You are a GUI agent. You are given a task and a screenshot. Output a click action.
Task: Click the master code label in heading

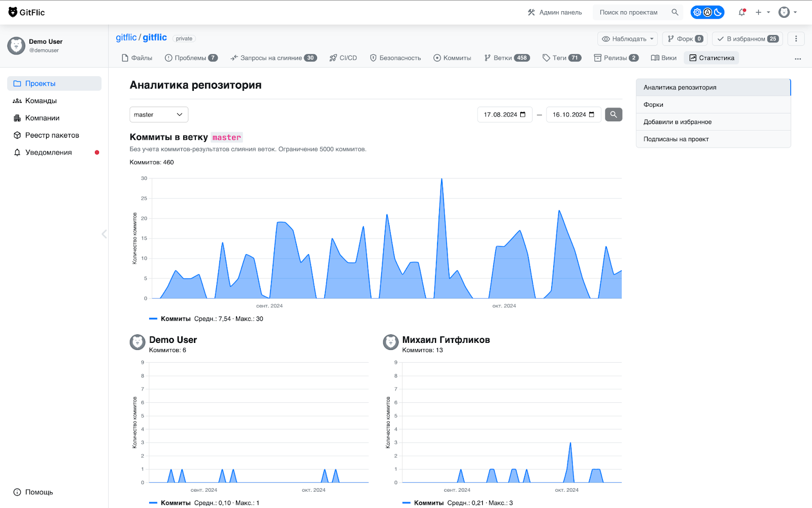coord(227,137)
